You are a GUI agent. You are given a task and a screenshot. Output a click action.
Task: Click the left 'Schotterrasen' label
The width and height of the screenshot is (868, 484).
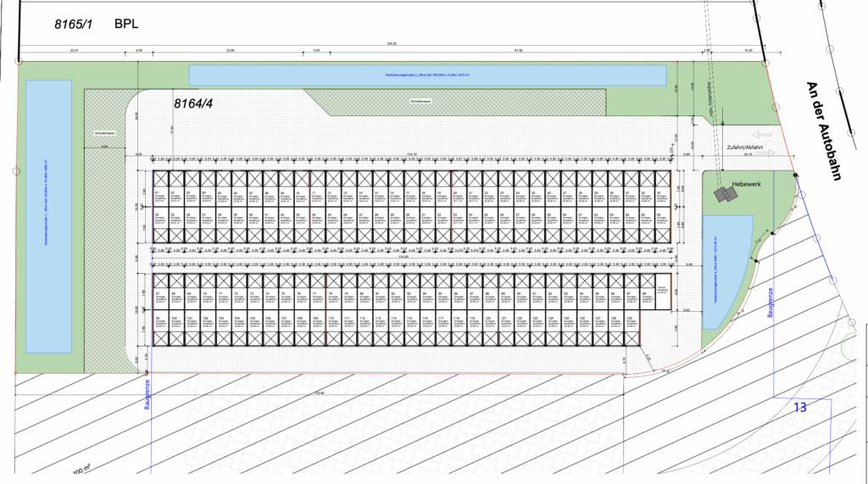(106, 132)
